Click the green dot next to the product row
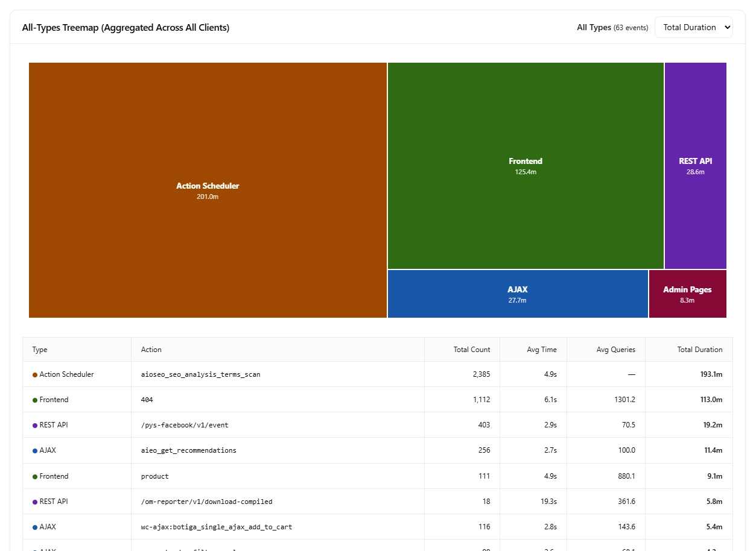 coord(34,476)
